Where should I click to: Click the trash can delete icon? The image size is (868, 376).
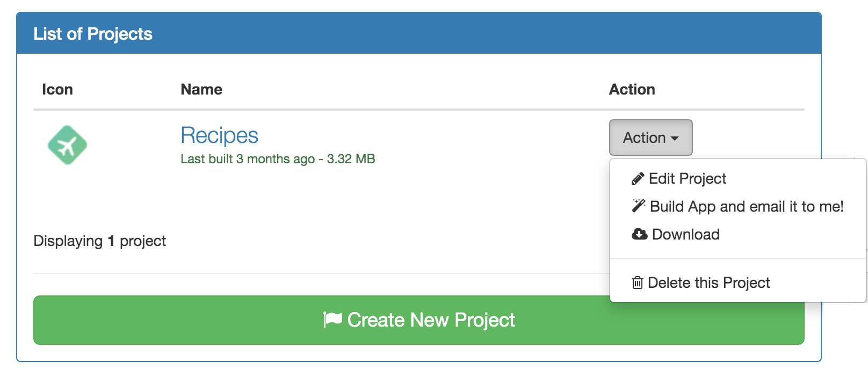point(637,283)
